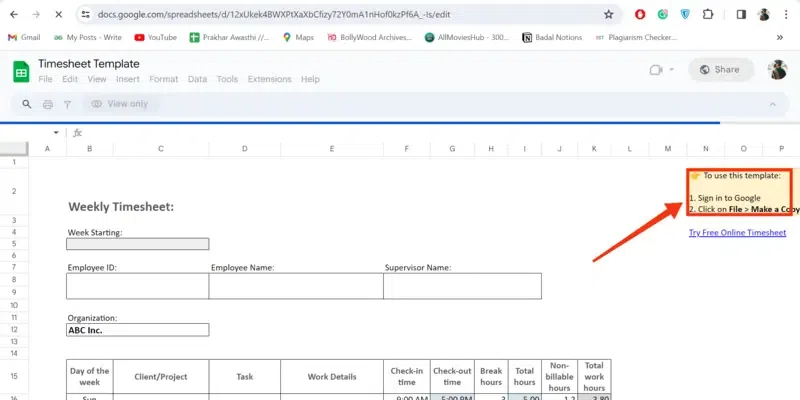Open the Chrome profile avatar

point(764,15)
